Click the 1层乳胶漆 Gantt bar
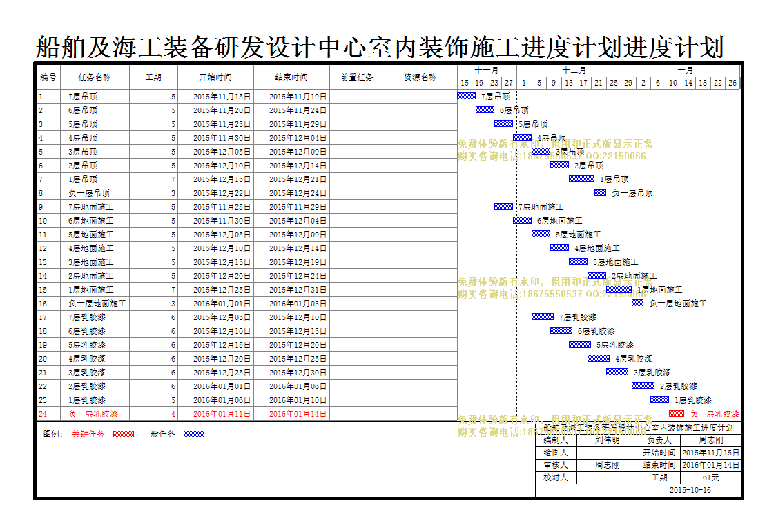 [x=660, y=400]
